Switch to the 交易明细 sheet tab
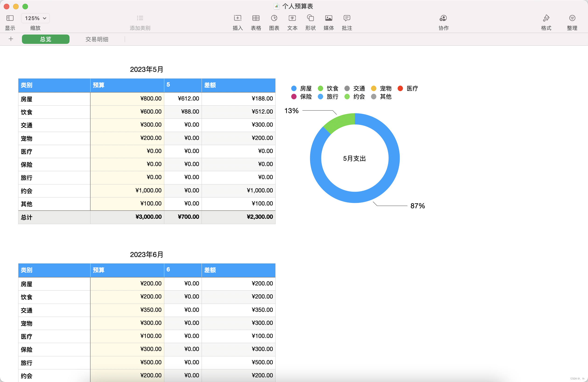 tap(97, 39)
